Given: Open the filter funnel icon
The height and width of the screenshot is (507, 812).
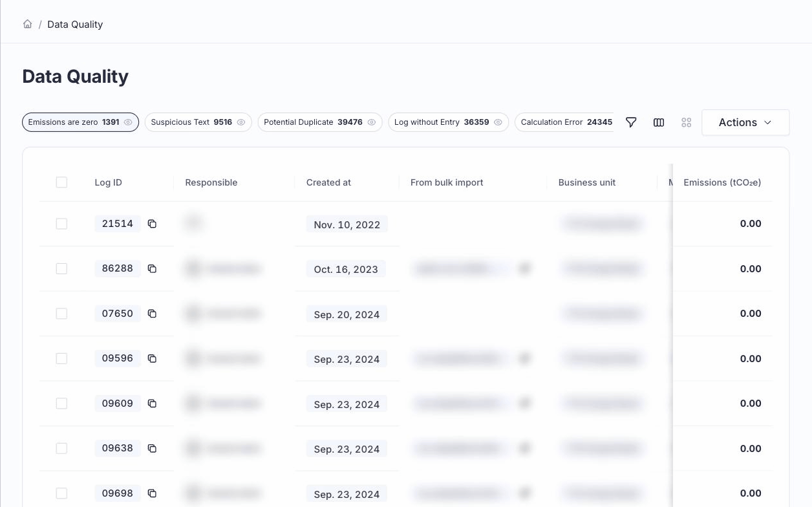Looking at the screenshot, I should [x=632, y=122].
